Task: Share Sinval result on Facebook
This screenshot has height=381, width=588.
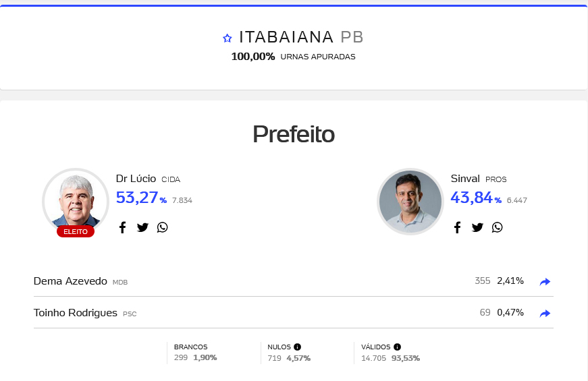Action: (457, 227)
